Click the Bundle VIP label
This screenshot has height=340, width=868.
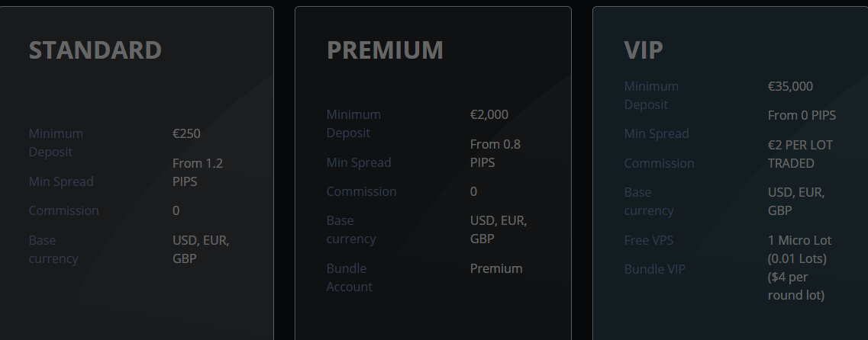(x=655, y=268)
